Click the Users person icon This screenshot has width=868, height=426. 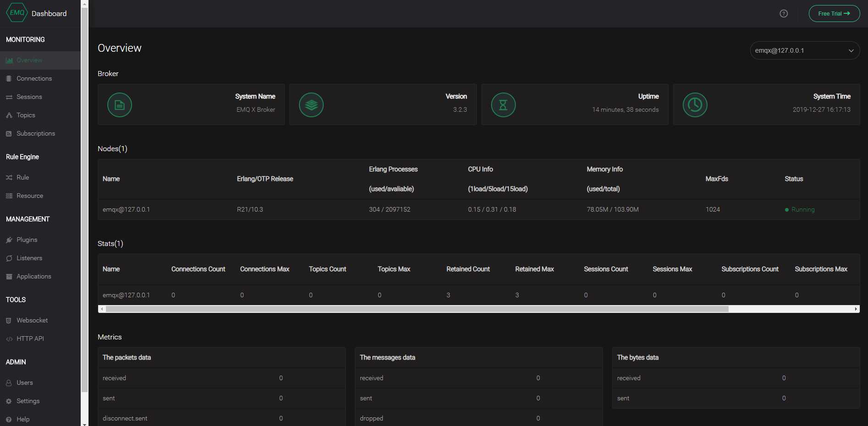[x=9, y=383]
